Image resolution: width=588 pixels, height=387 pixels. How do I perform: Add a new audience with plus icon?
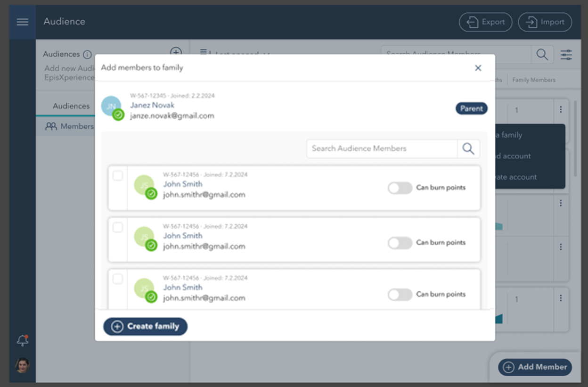[x=176, y=52]
